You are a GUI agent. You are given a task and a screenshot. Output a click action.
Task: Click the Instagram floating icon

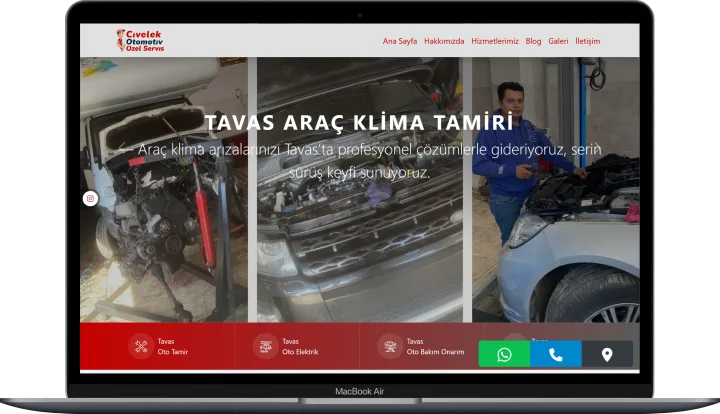(90, 198)
